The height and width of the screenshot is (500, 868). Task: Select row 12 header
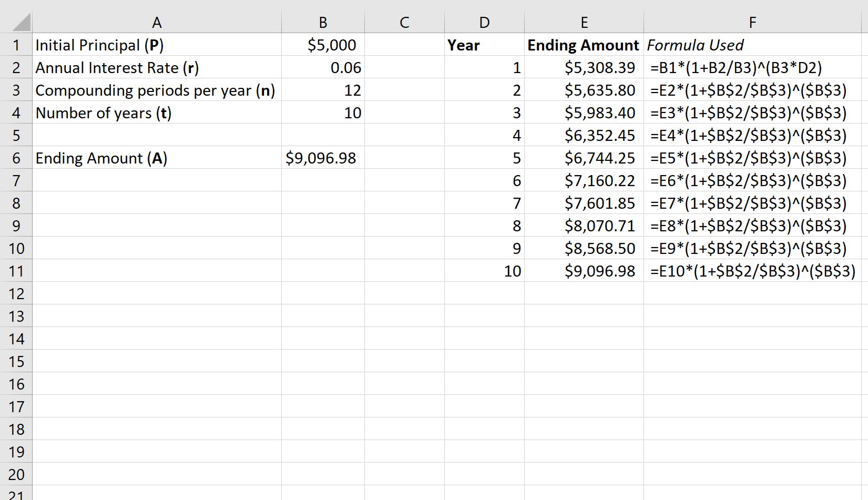coord(16,293)
